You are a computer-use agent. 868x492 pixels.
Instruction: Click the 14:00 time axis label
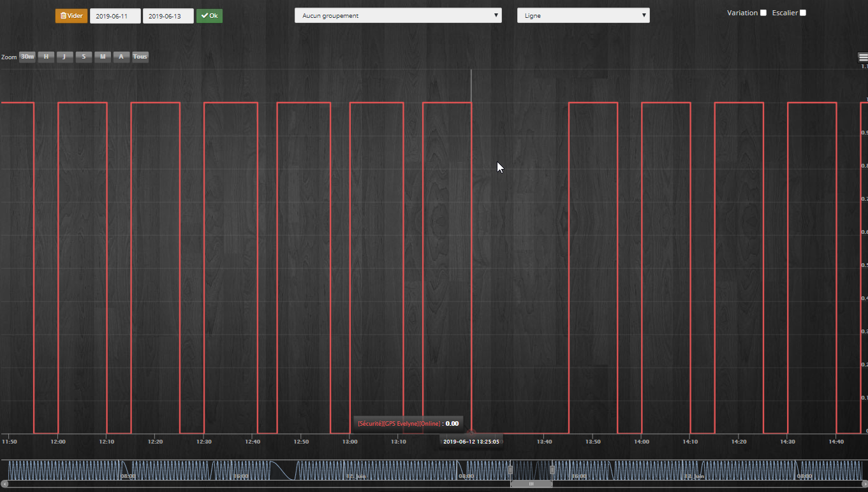pos(642,442)
